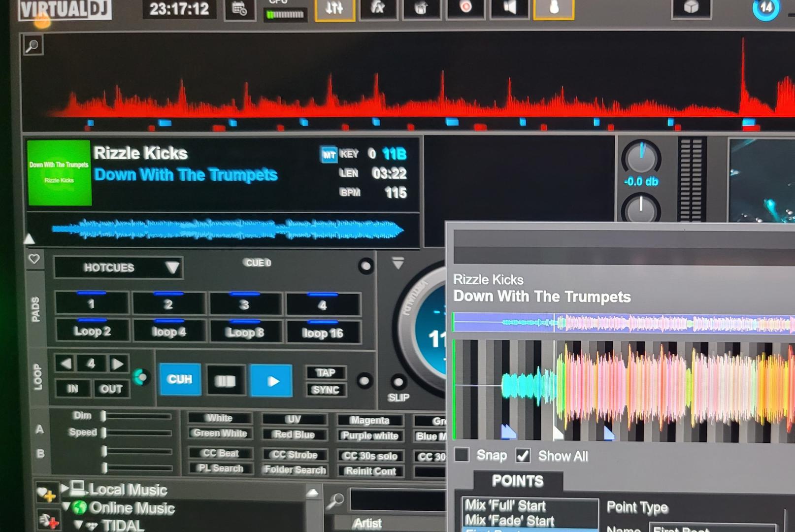This screenshot has width=795, height=532.
Task: Select Mix 'Full' Start in points list
Action: coord(505,505)
